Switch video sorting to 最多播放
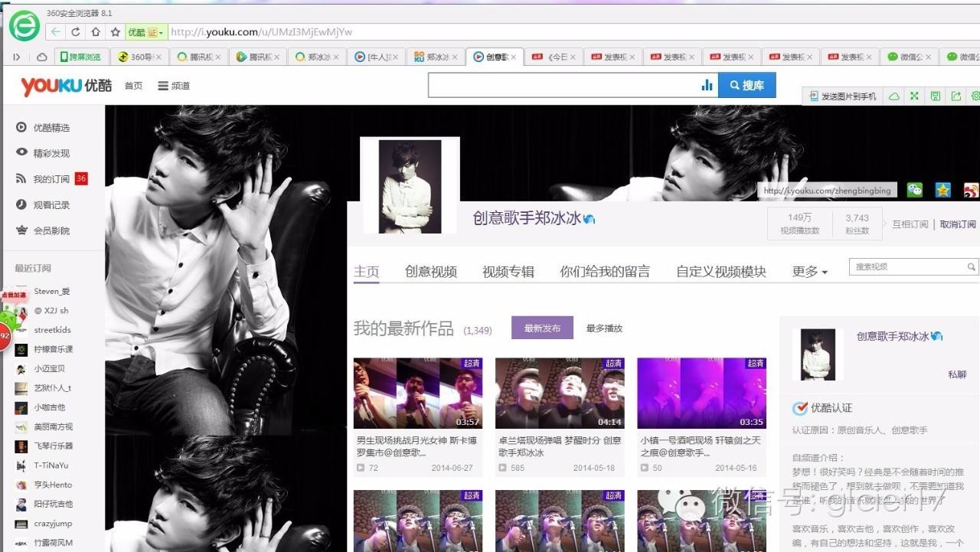Screen dimensions: 980x552 pyautogui.click(x=604, y=328)
